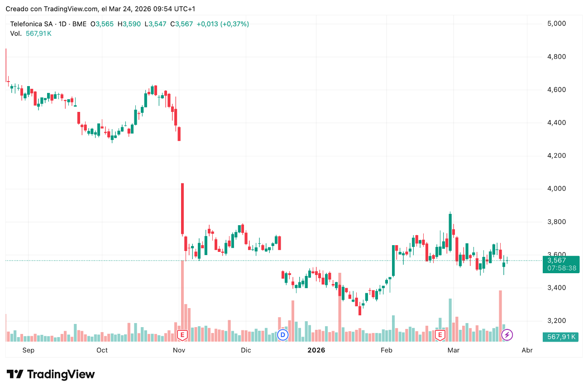Click the +0,013 (+0,37%) change value
This screenshot has width=588, height=391.
click(223, 24)
